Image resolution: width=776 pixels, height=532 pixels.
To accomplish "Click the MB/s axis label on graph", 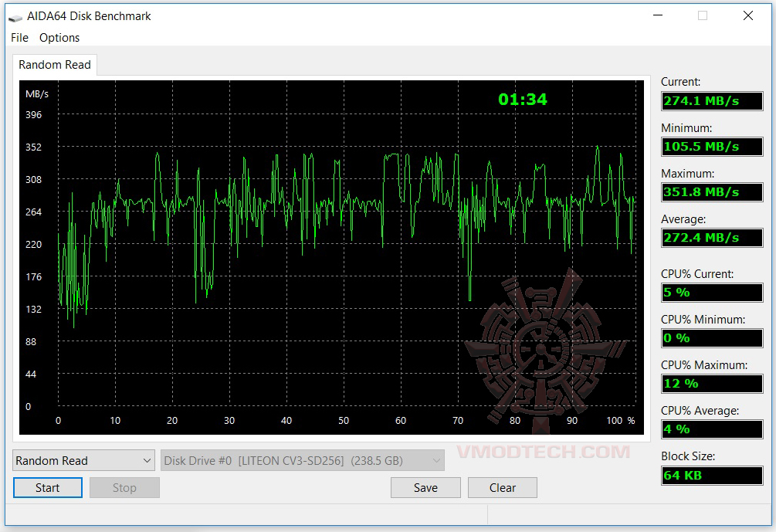I will (37, 94).
